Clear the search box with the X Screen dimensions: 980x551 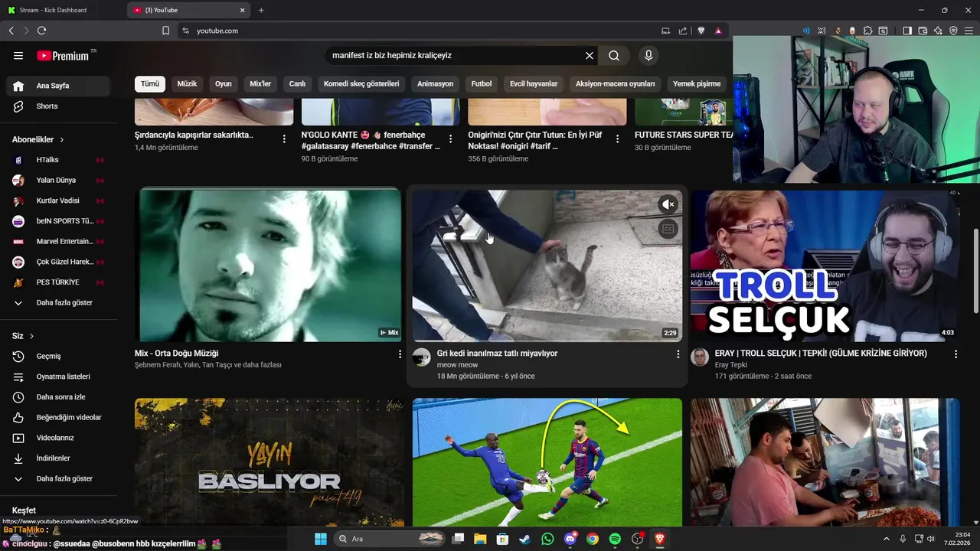(590, 56)
